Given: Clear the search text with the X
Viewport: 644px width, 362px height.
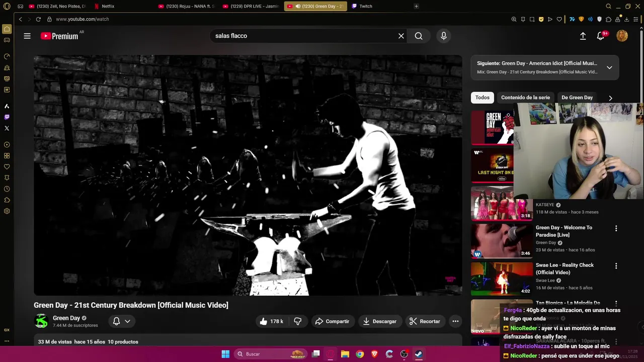Looking at the screenshot, I should pos(401,36).
